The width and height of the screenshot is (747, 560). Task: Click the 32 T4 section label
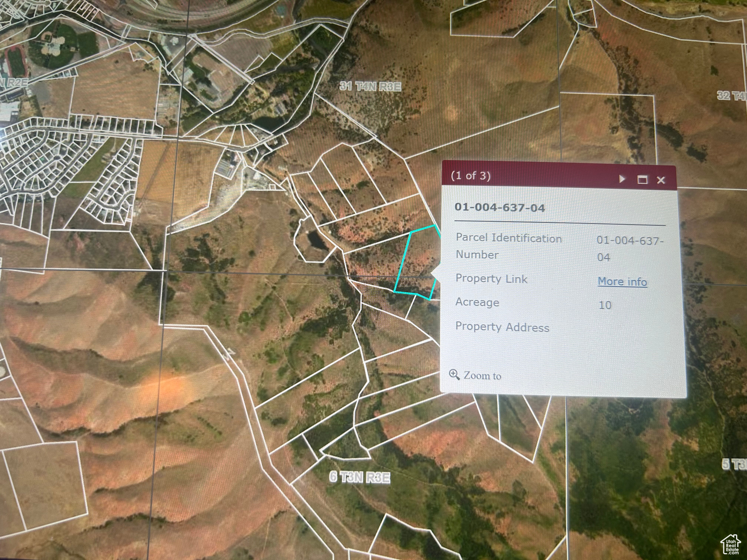tap(731, 96)
